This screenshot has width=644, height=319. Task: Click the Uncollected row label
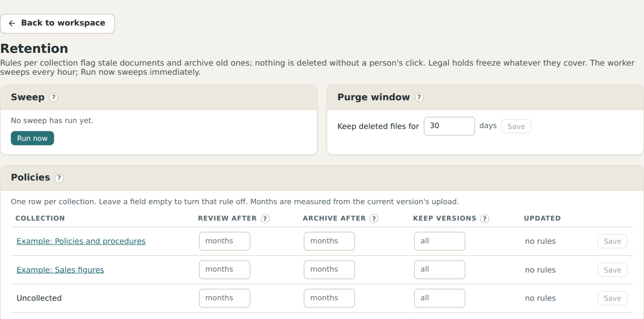39,298
